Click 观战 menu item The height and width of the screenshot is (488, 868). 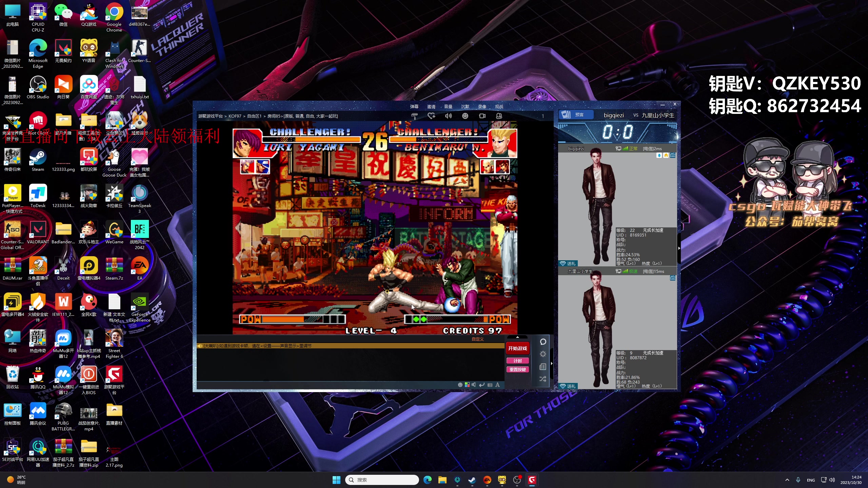tap(499, 106)
